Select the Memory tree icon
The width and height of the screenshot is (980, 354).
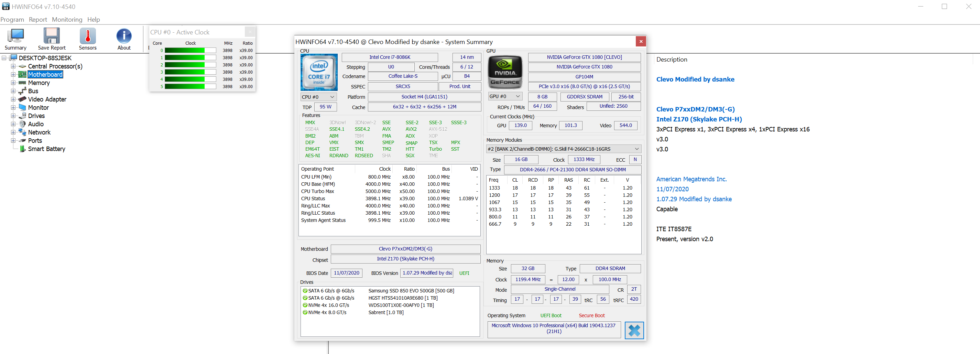(22, 83)
